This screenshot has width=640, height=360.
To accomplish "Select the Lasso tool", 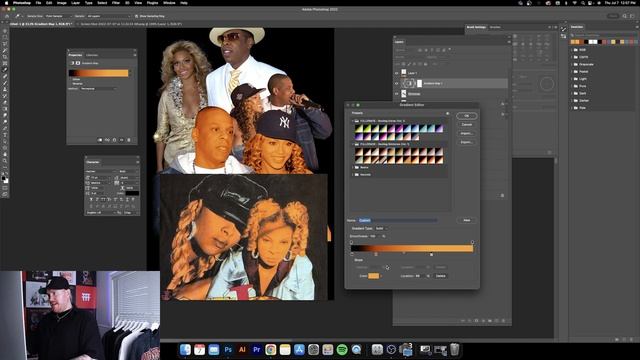I will [x=5, y=44].
